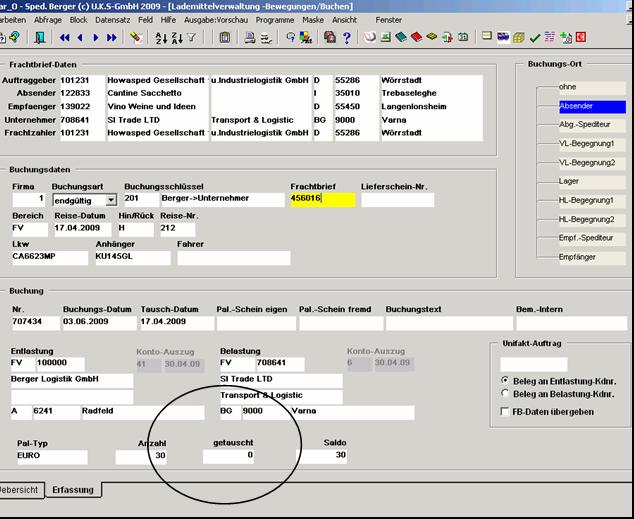Click the Unifakt-Auftrag input field
The image size is (634, 519).
(534, 364)
